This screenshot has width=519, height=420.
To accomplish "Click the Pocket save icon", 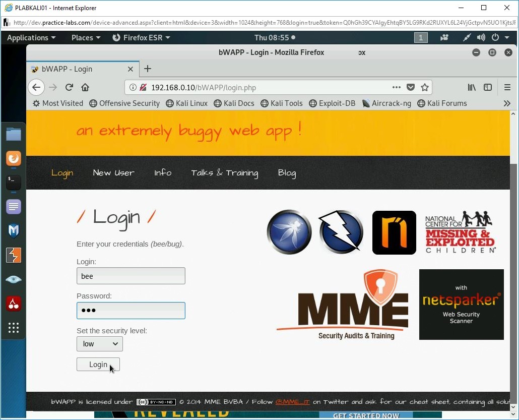I will pyautogui.click(x=411, y=87).
